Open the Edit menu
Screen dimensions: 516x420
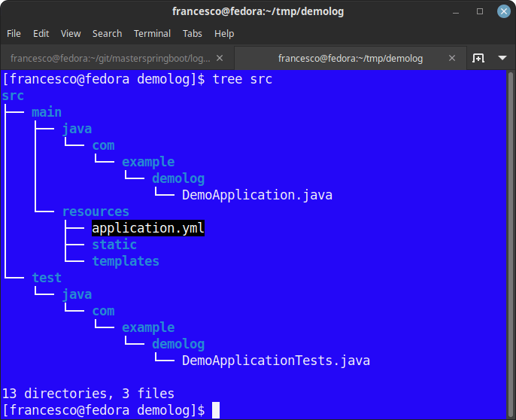coord(41,34)
